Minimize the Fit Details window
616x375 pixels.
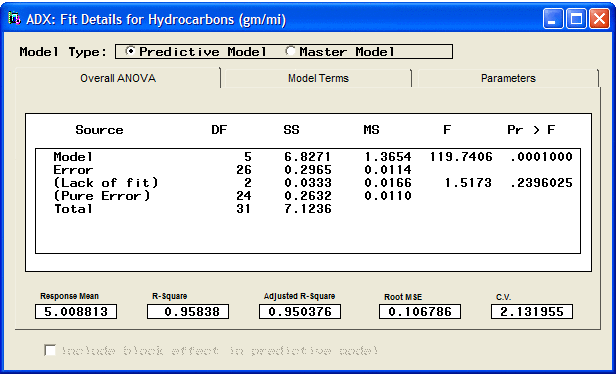pyautogui.click(x=553, y=19)
